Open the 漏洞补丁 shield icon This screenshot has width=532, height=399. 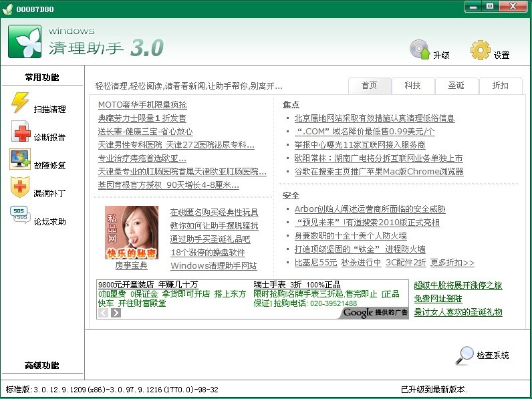pos(20,187)
